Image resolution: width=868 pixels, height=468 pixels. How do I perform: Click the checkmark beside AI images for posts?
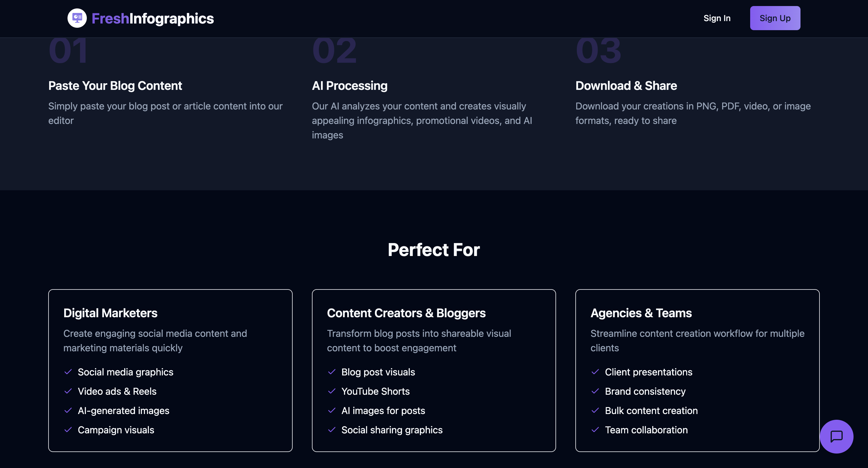pos(332,411)
